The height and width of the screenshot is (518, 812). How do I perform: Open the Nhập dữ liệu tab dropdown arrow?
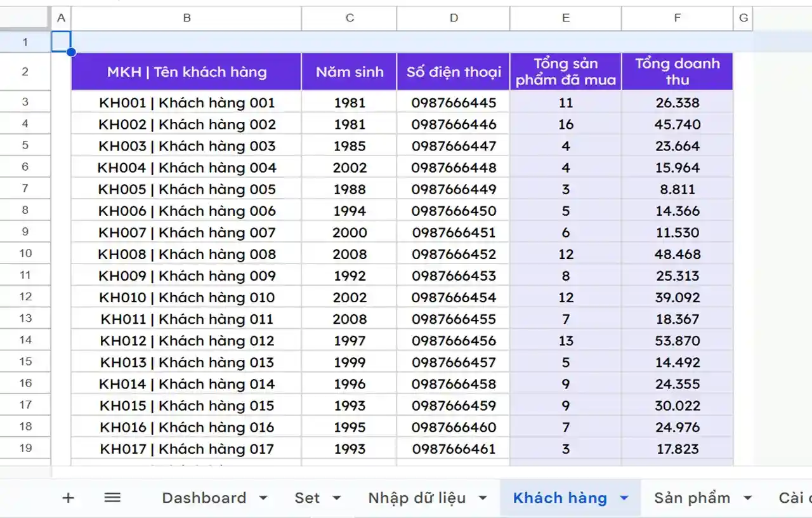(483, 498)
